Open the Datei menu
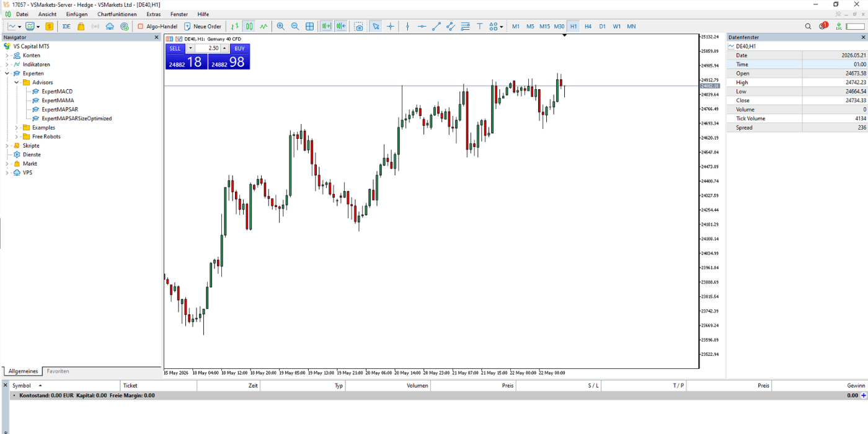 tap(22, 14)
